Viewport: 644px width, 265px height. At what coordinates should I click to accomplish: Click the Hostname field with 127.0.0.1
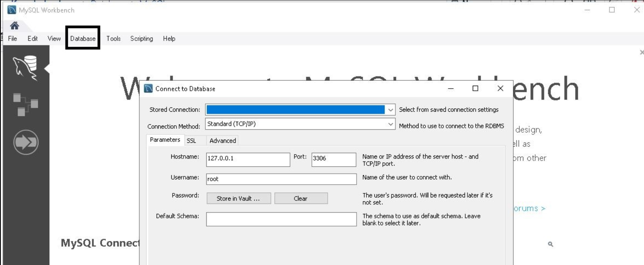pyautogui.click(x=248, y=159)
